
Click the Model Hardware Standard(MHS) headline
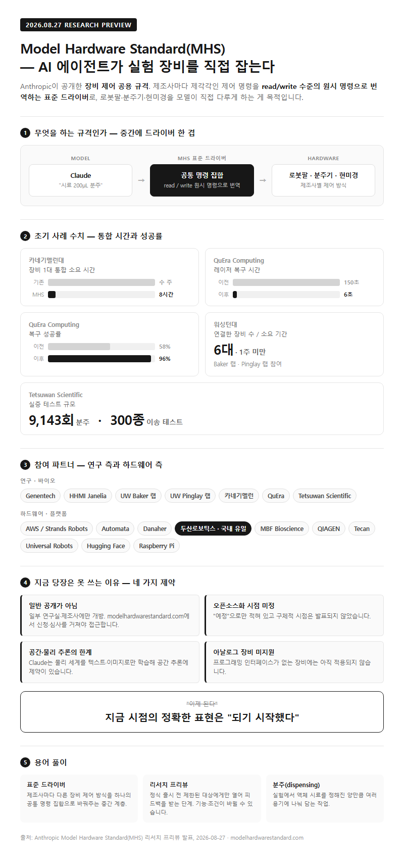pyautogui.click(x=123, y=49)
